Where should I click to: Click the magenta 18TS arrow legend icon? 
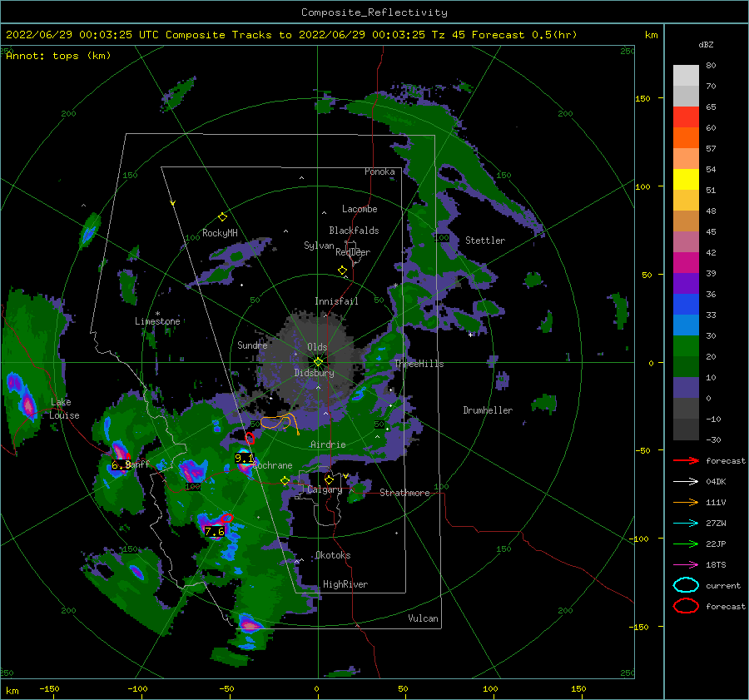coord(686,565)
